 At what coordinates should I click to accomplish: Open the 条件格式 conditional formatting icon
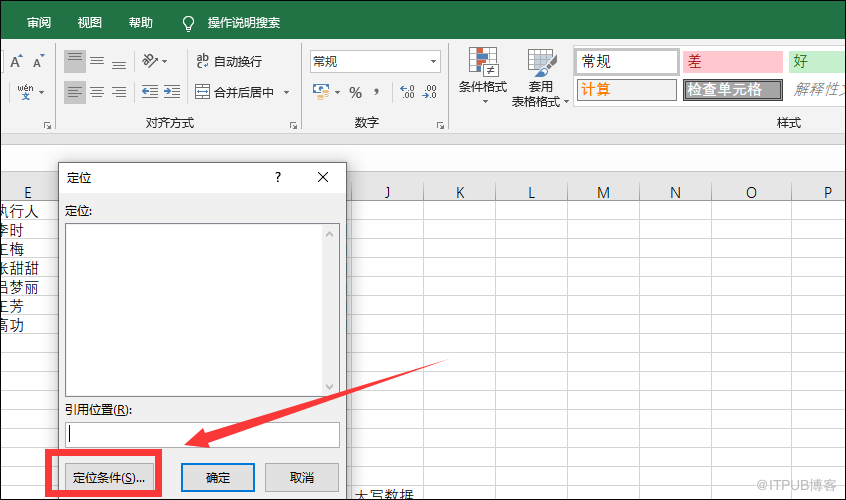483,74
